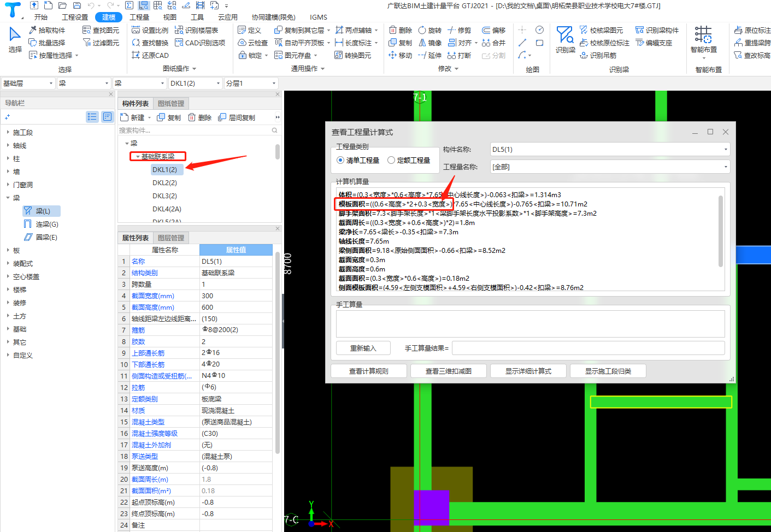
Task: Select DKL4(2A) in component list
Action: pos(167,209)
